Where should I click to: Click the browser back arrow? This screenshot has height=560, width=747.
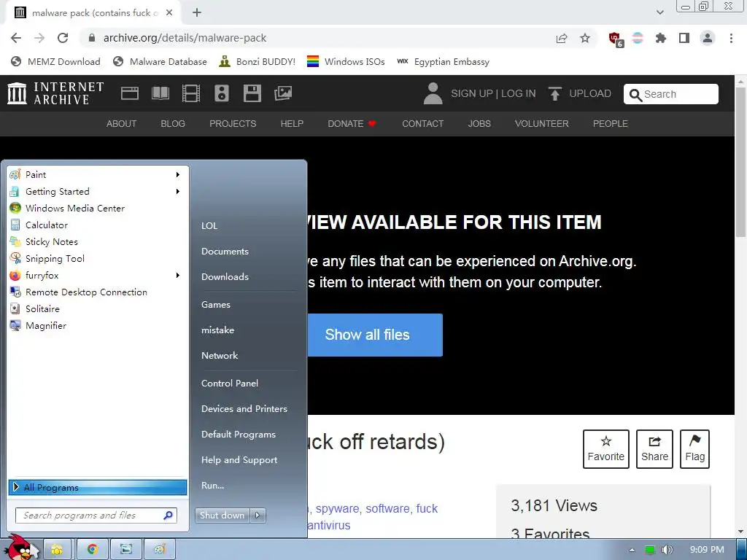(16, 38)
